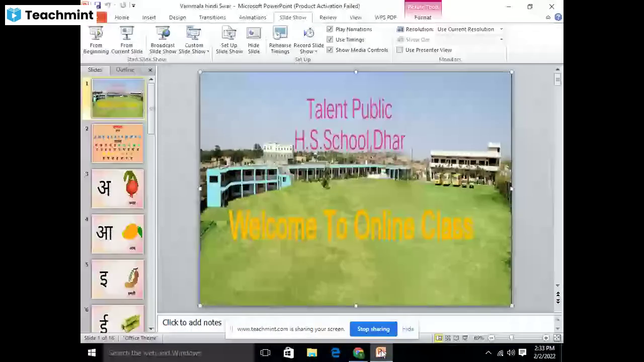Viewport: 644px width, 362px height.
Task: Open the View ribbon tab
Action: click(356, 17)
